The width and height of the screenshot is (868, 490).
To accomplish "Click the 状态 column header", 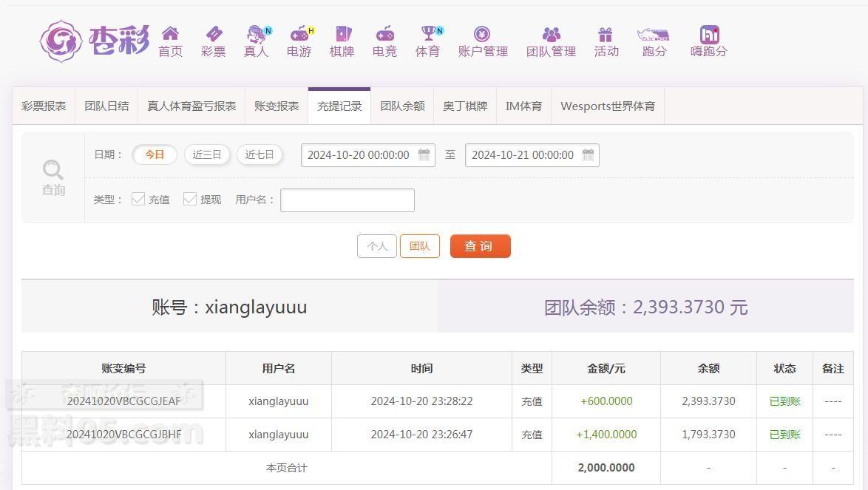I will (x=785, y=368).
